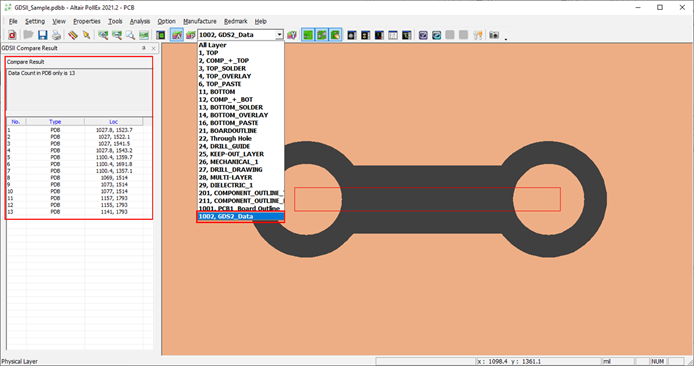Sort by the 'Loc' column header
Viewport: 694px width, 366px height.
[x=114, y=122]
